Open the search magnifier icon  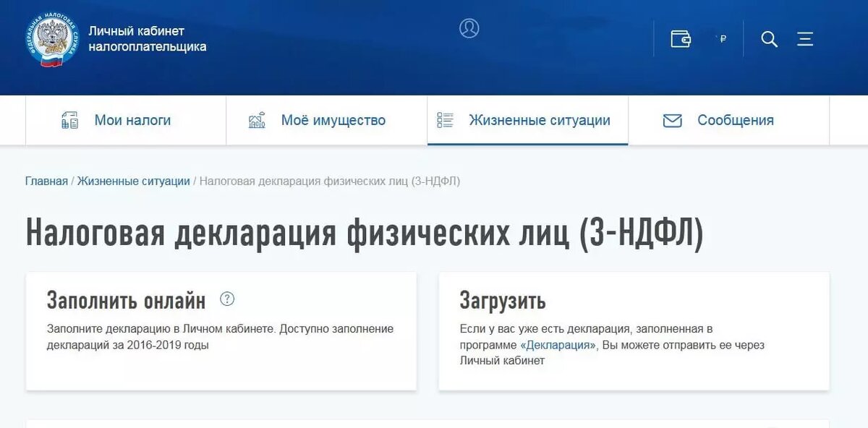pos(770,40)
